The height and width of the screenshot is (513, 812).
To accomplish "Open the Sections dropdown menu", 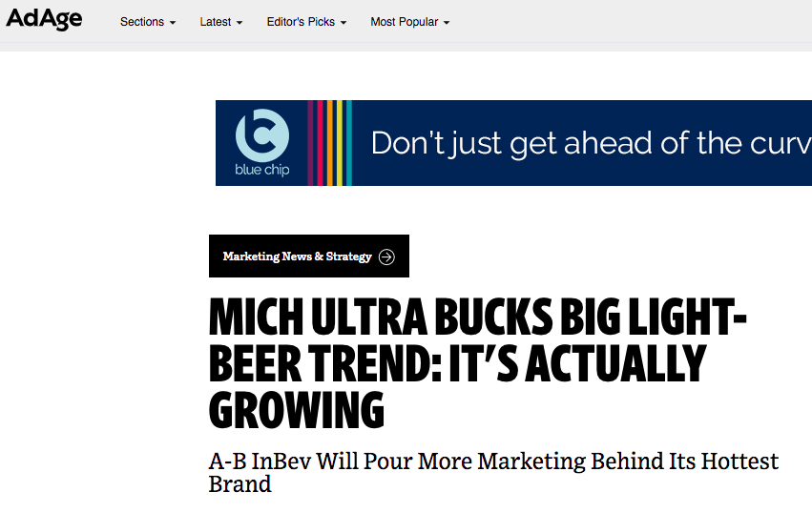I will point(148,22).
